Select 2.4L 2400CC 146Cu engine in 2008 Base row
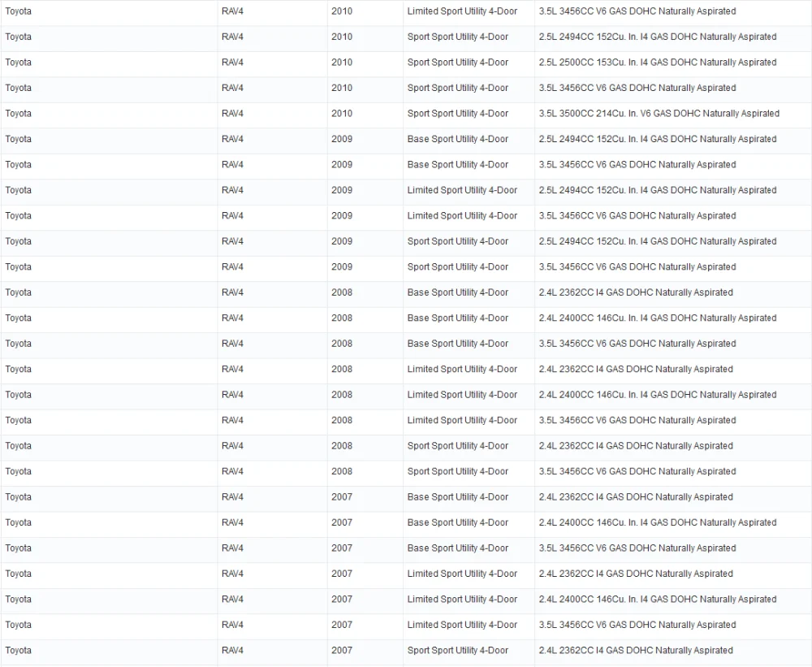The width and height of the screenshot is (812, 667). tap(657, 318)
